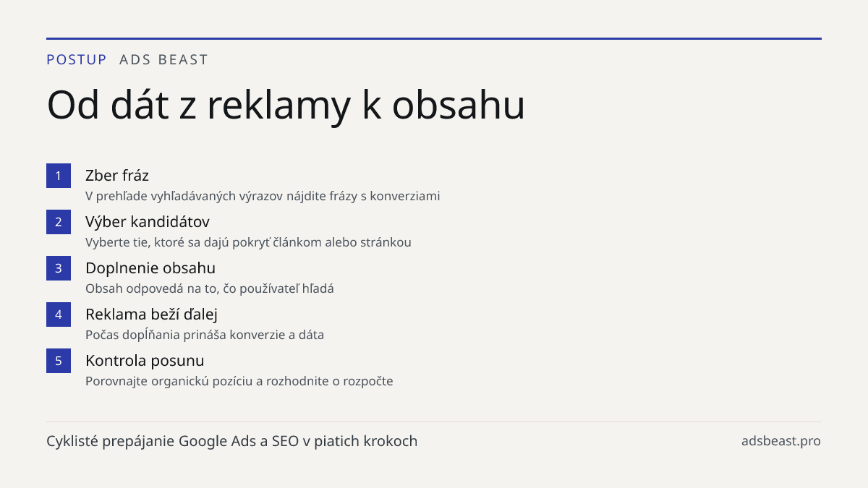Click the number 1 step badge
This screenshot has width=868, height=488.
59,176
